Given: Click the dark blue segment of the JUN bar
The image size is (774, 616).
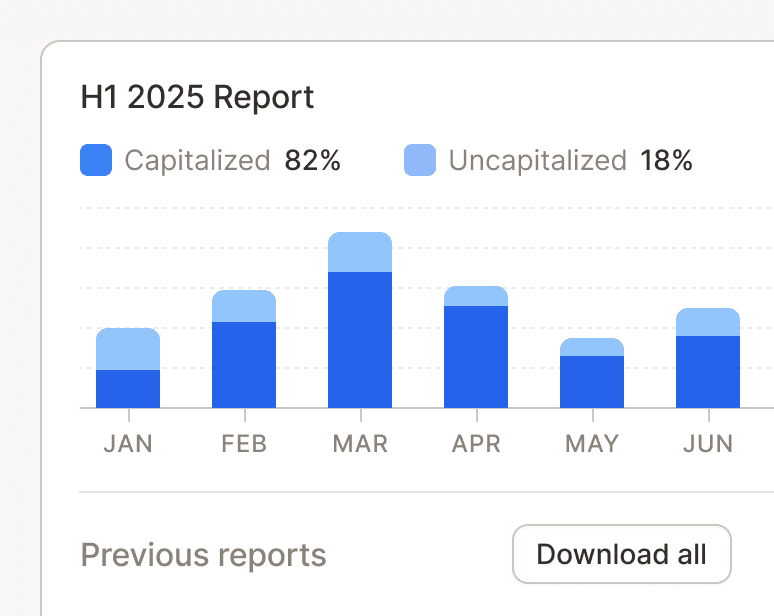Looking at the screenshot, I should (708, 372).
